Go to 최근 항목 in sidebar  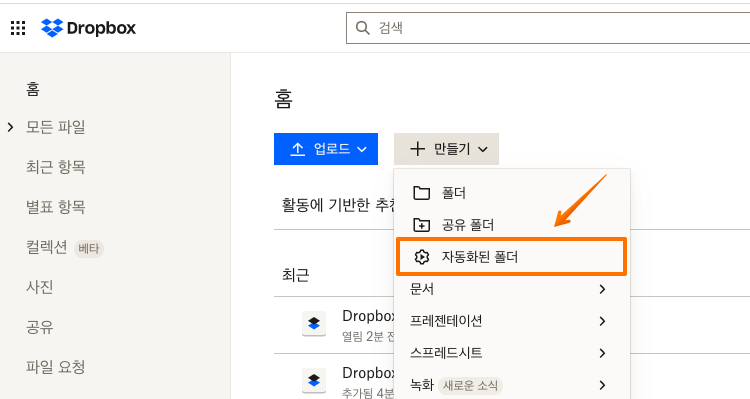point(55,167)
